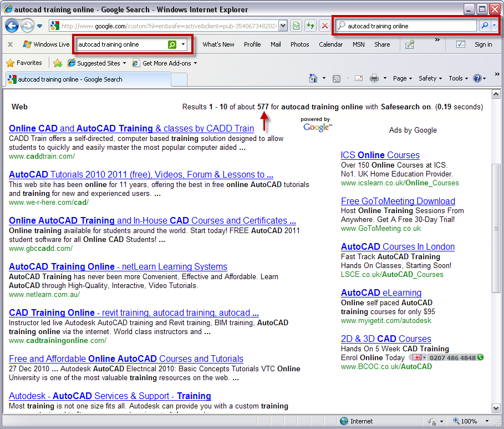
Task: Expand the address bar URL dropdown
Action: [283, 26]
